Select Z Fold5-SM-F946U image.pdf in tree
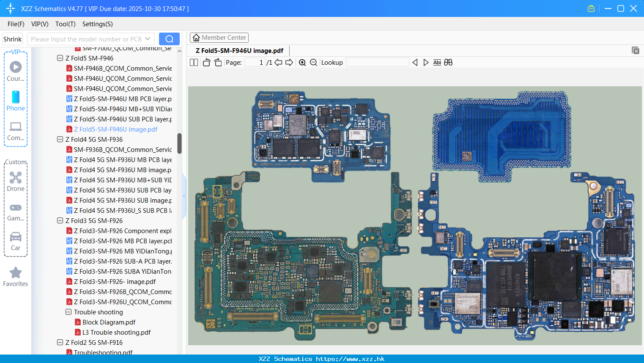Viewport: 644px width, 363px height. pyautogui.click(x=112, y=129)
